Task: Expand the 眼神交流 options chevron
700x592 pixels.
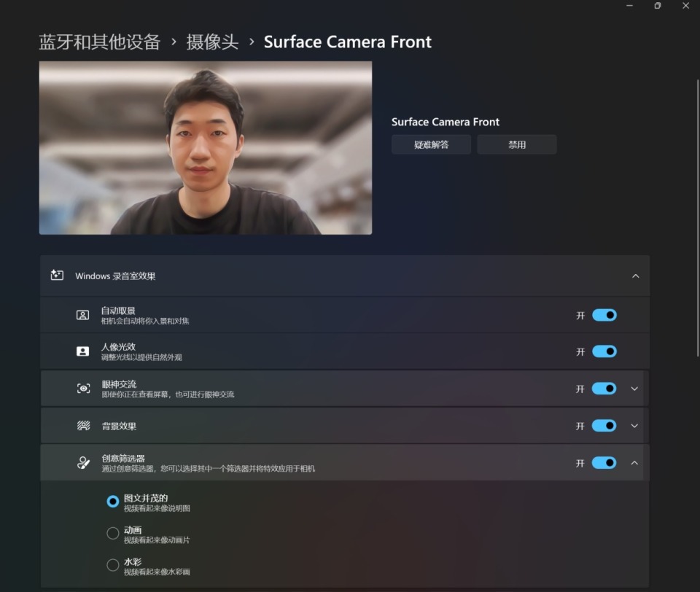Action: click(x=634, y=389)
